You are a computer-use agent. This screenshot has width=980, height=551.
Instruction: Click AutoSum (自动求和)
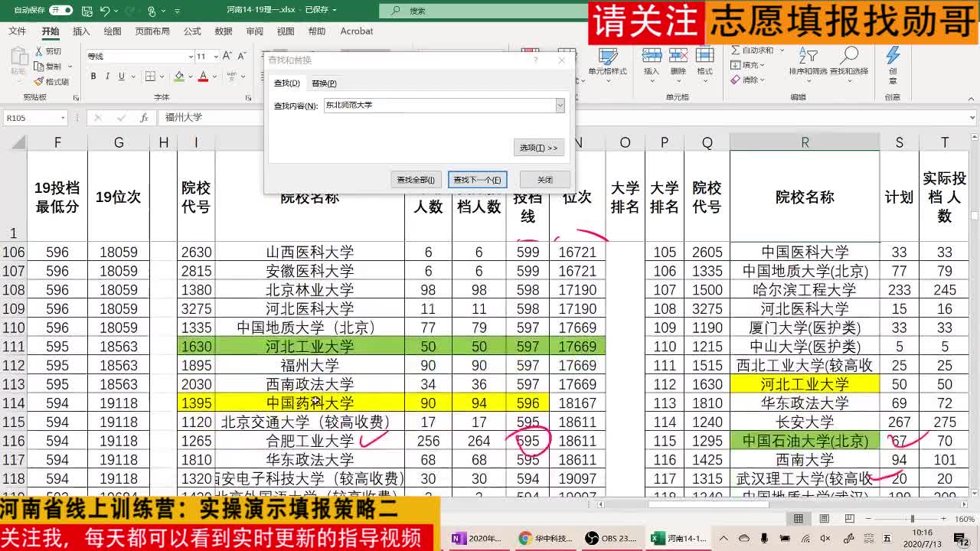pos(751,51)
